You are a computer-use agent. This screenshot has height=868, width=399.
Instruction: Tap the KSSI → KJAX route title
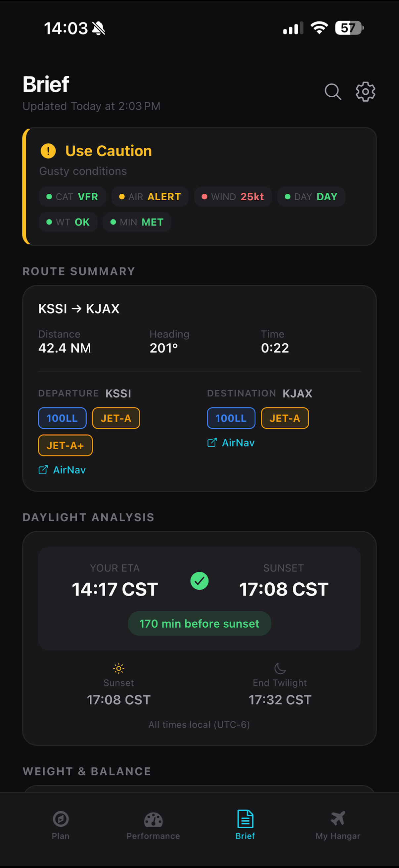coord(79,309)
